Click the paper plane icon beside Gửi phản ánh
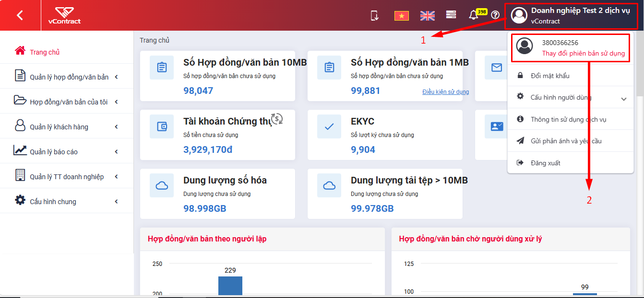This screenshot has height=298, width=644. click(520, 141)
